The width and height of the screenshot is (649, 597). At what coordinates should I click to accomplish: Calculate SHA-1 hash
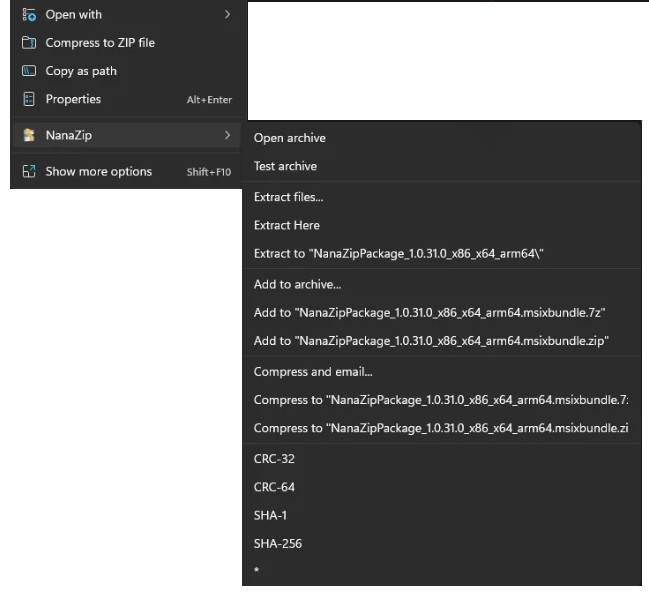[x=442, y=515]
